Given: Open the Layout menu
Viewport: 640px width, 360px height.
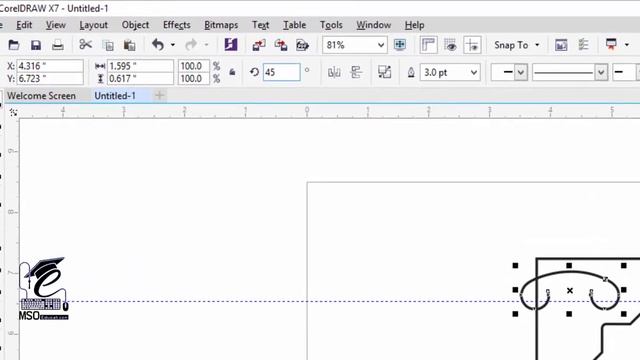Looking at the screenshot, I should click(93, 25).
